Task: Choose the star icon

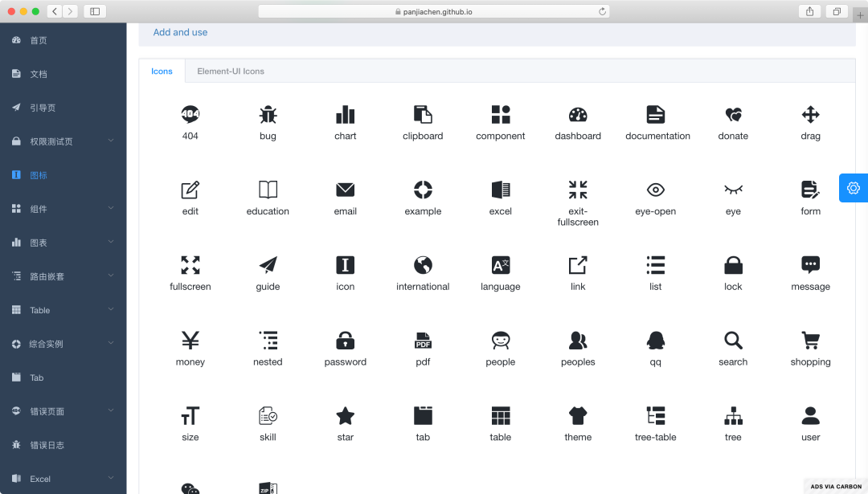Action: click(x=346, y=415)
